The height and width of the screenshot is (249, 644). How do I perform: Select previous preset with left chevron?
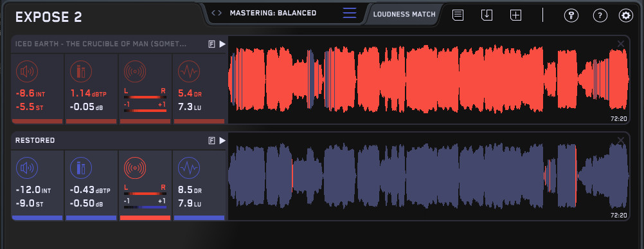(x=213, y=13)
